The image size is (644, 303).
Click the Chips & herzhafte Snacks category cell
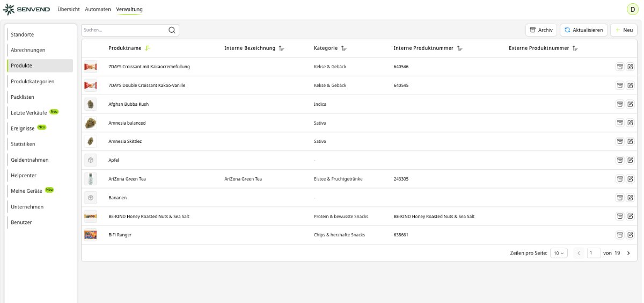point(339,235)
